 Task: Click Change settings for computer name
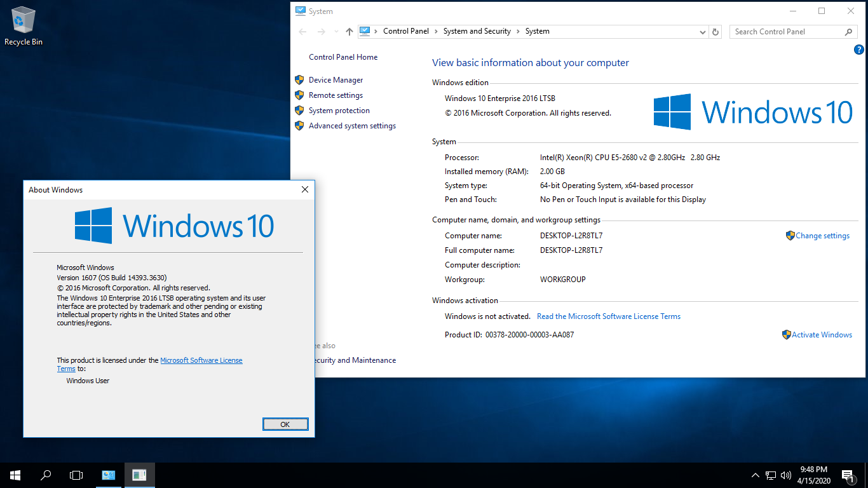(x=822, y=236)
